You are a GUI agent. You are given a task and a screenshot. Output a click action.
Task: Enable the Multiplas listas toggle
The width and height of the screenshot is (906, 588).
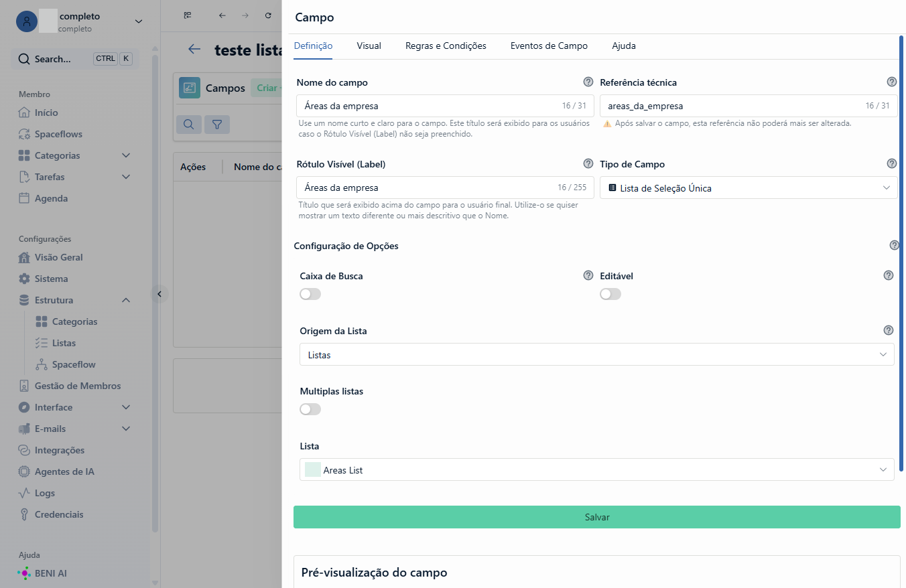310,409
